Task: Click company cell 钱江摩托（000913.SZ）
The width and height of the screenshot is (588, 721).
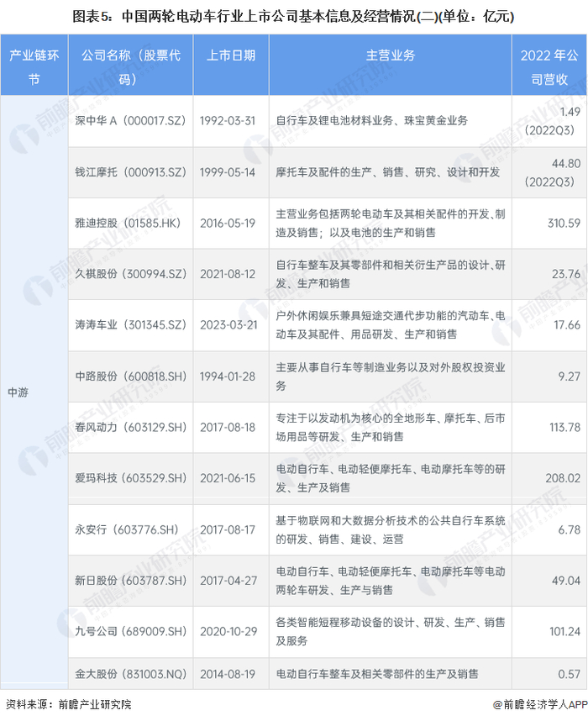Action: click(x=130, y=172)
